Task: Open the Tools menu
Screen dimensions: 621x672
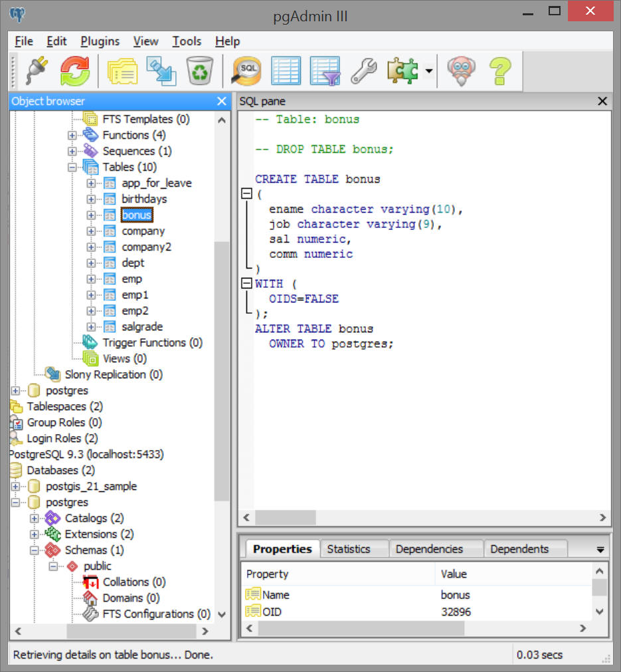Action: pos(187,41)
